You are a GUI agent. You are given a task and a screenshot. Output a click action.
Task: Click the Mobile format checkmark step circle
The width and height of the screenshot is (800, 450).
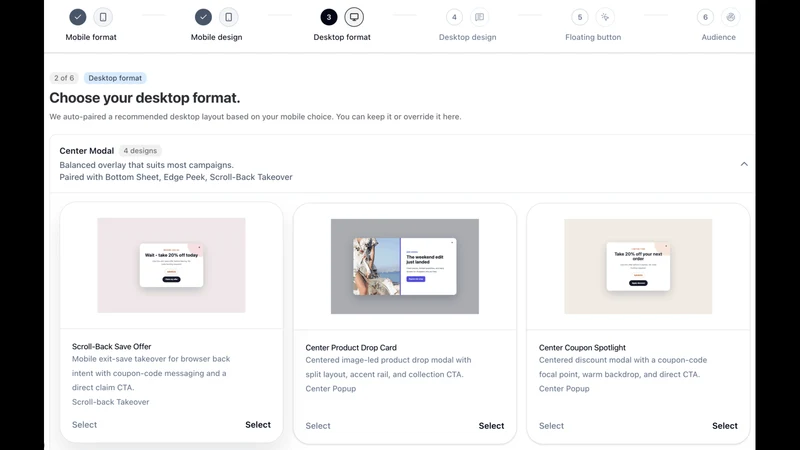[78, 17]
